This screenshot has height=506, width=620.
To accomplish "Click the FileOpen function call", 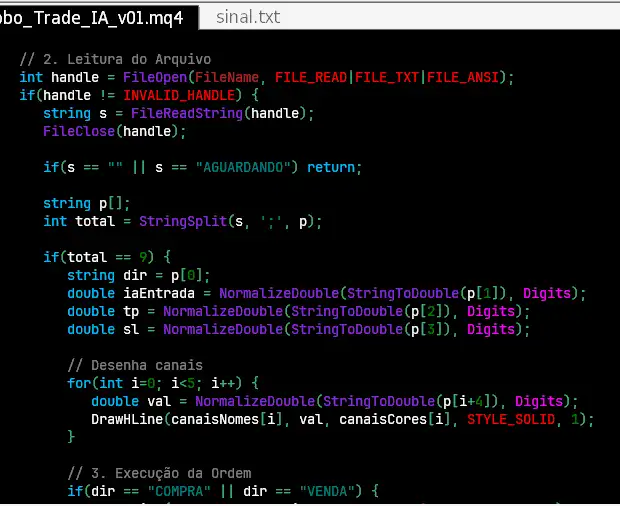I will click(155, 77).
